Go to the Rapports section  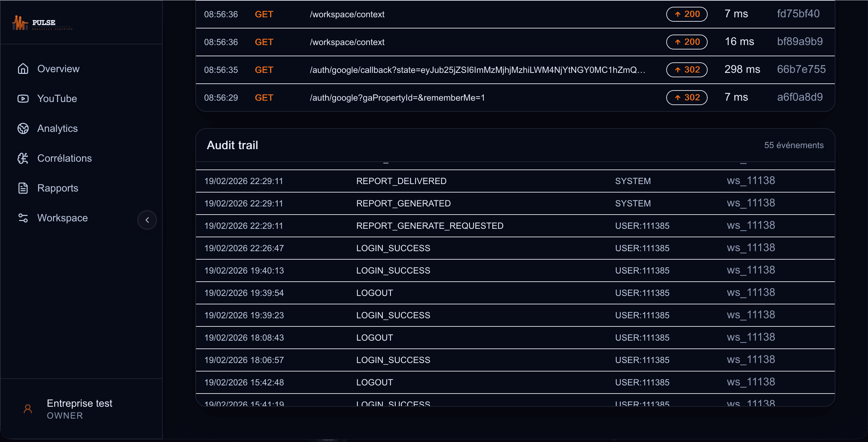click(58, 188)
